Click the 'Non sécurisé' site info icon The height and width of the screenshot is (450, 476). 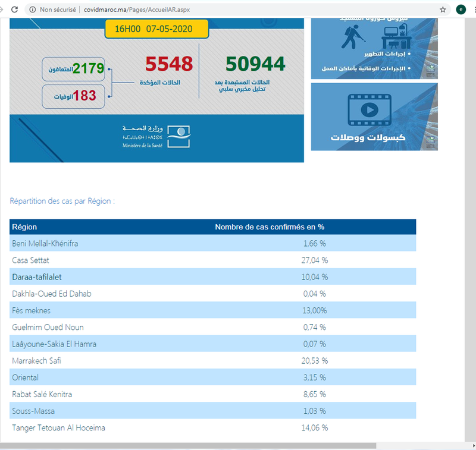coord(32,10)
